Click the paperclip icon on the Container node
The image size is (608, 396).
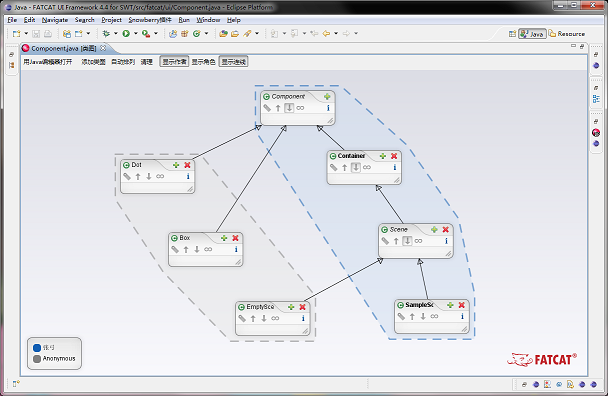(x=333, y=167)
